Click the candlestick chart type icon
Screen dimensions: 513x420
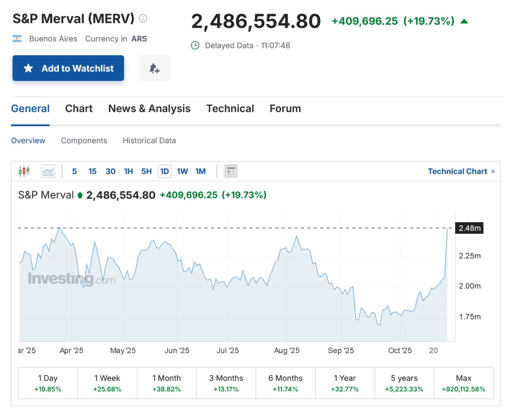click(x=24, y=171)
